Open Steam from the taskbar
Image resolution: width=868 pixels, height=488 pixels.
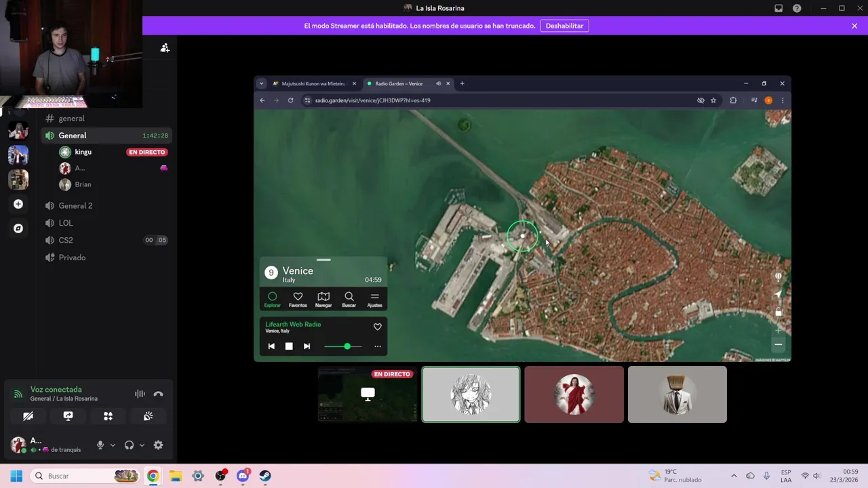coord(265,476)
